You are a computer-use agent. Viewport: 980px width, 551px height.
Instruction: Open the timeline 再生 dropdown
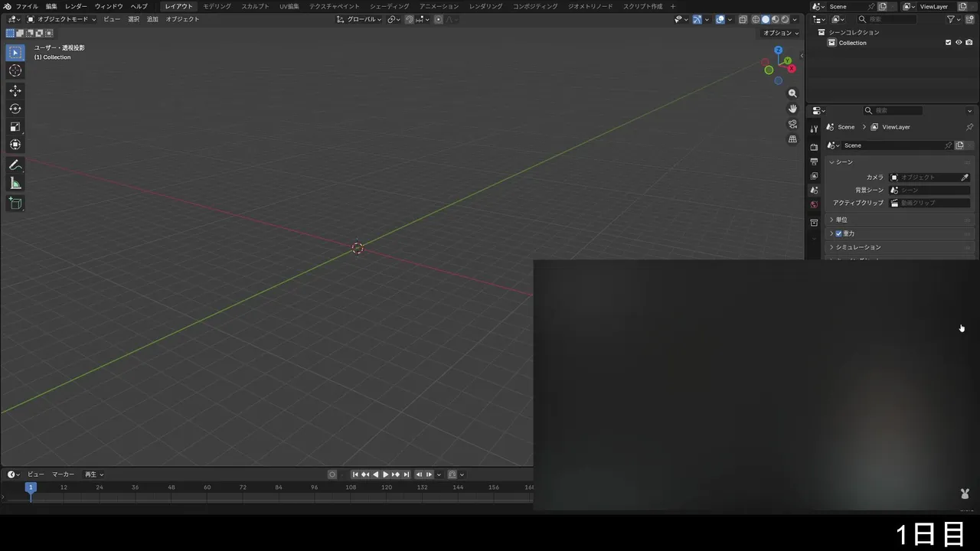[94, 474]
